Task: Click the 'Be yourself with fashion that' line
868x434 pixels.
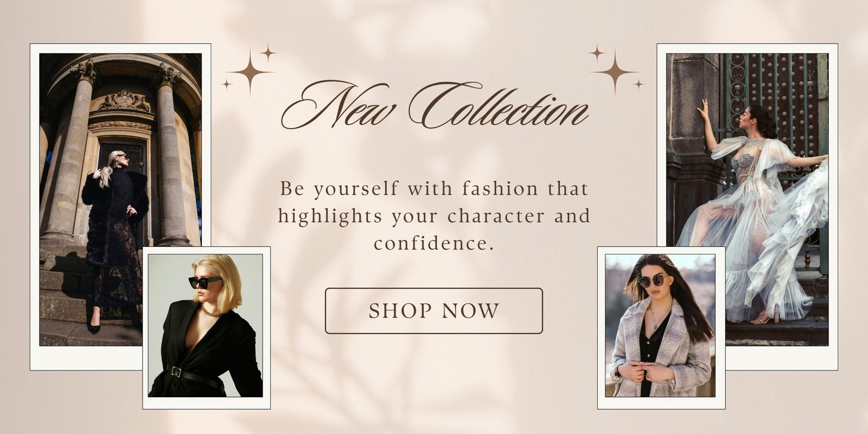Action: coord(434,189)
